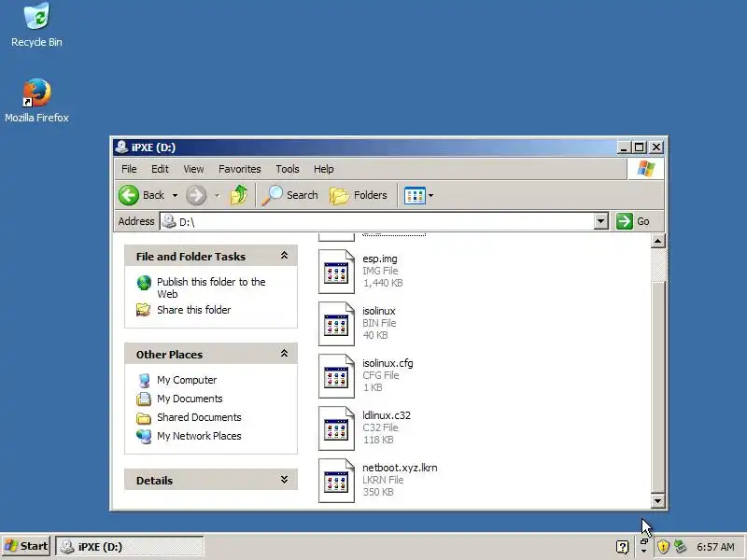Click the tray help question mark icon

point(622,547)
